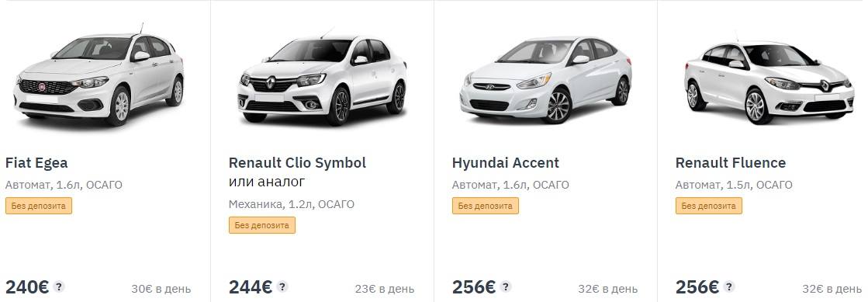Click the help icon next to Renault Fluence price

729,286
